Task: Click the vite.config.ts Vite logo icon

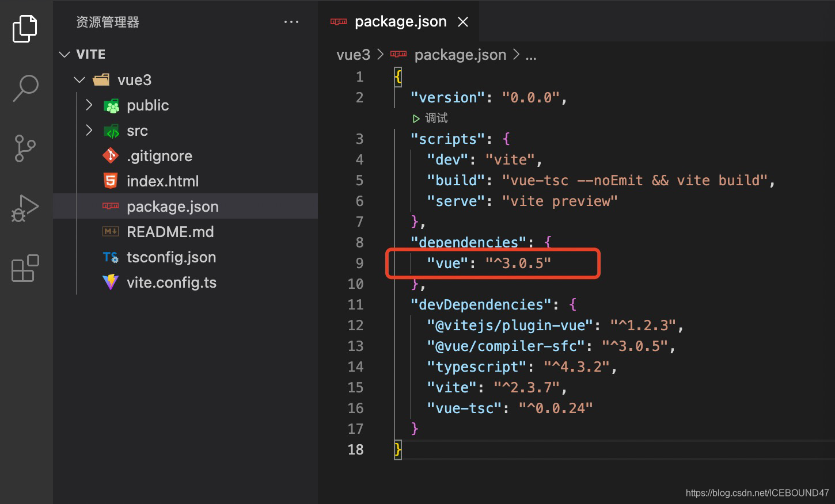Action: point(110,282)
